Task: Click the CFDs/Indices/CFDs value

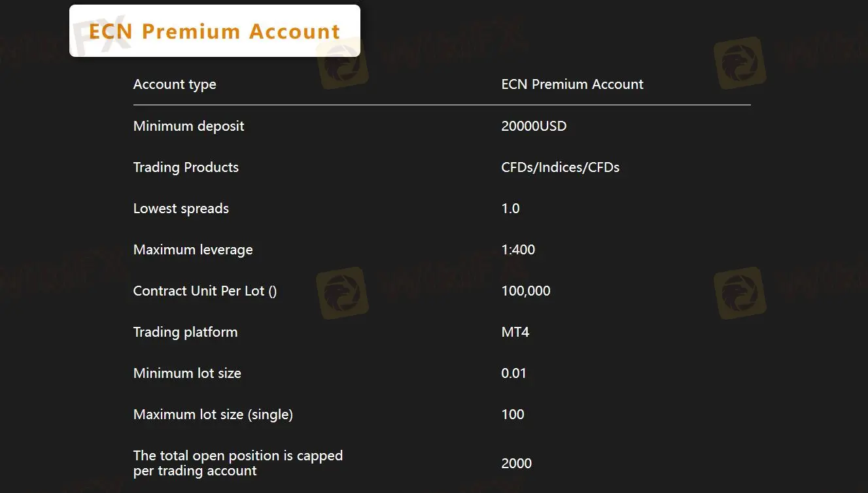Action: [561, 167]
